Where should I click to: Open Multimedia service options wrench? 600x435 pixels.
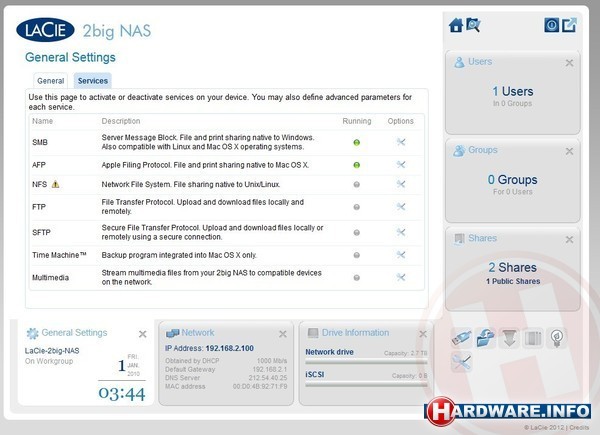pyautogui.click(x=401, y=277)
